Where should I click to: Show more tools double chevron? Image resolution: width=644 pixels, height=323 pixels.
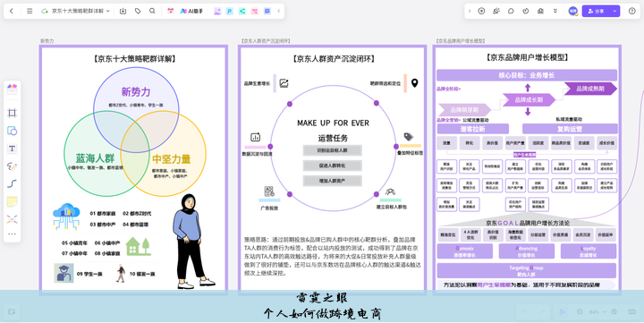555,11
